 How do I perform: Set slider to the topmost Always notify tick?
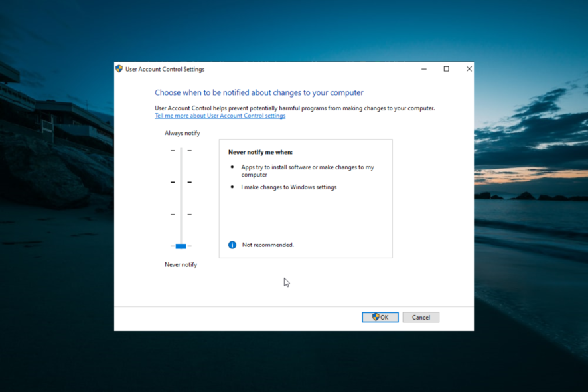point(181,151)
